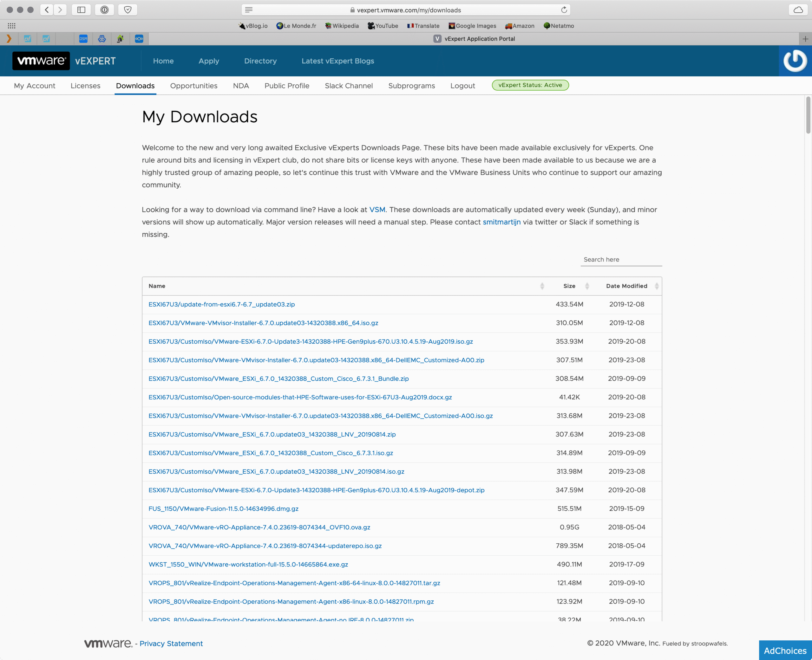Viewport: 812px width, 660px height.
Task: Click the page vertical scrollbar thumb
Action: click(808, 115)
